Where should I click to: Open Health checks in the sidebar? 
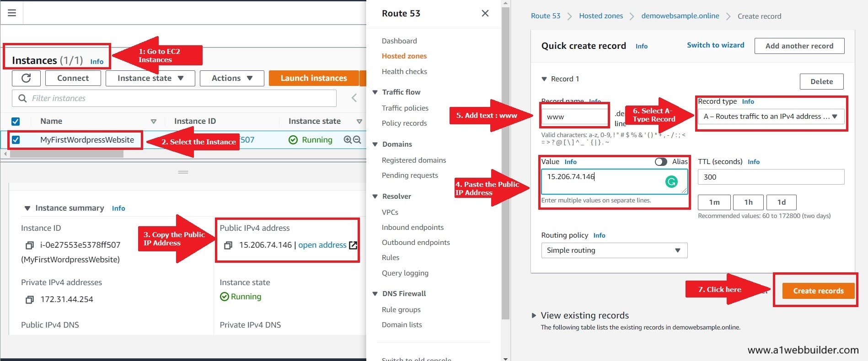(x=404, y=71)
